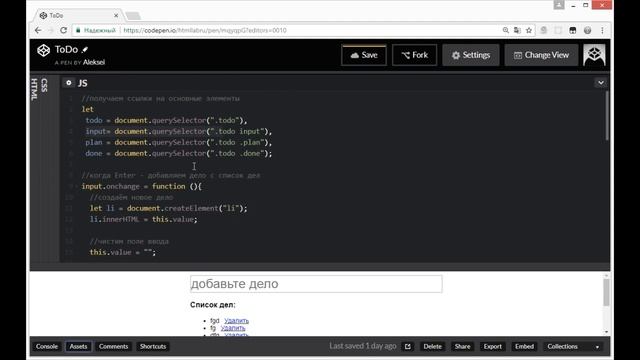Open the Chrome three-dot menu
640x360 pixels.
(602, 30)
